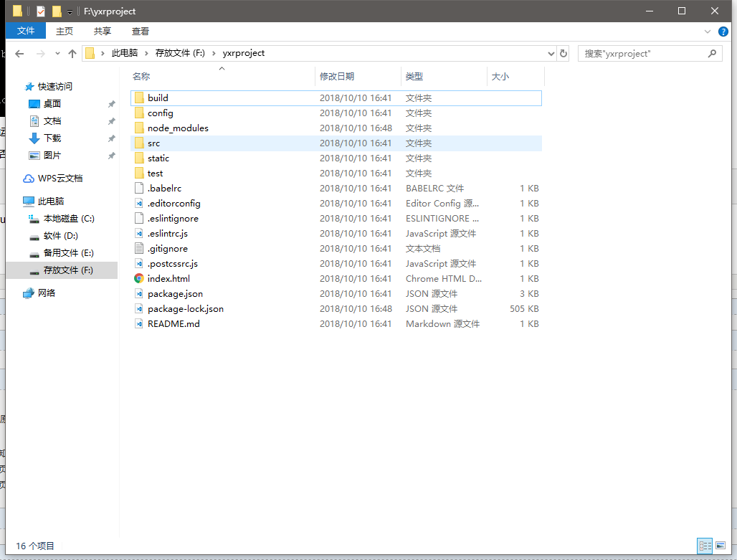Click 此电脑 in the address path
737x560 pixels.
point(125,53)
